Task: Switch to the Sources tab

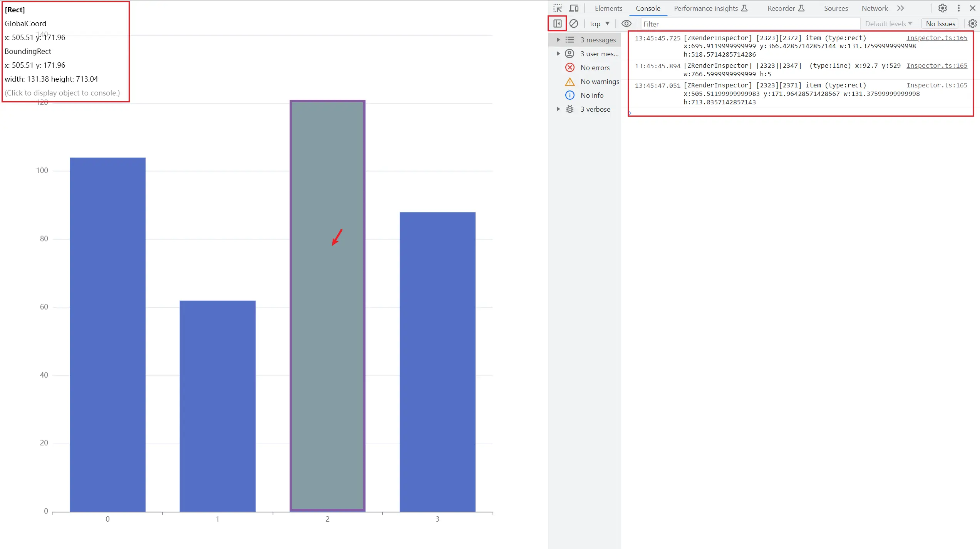Action: click(836, 8)
